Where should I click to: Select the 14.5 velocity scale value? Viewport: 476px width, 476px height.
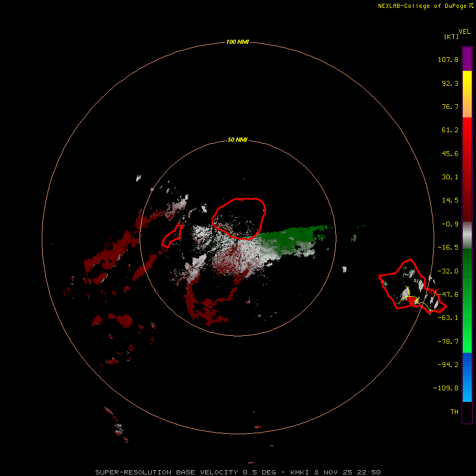(450, 200)
